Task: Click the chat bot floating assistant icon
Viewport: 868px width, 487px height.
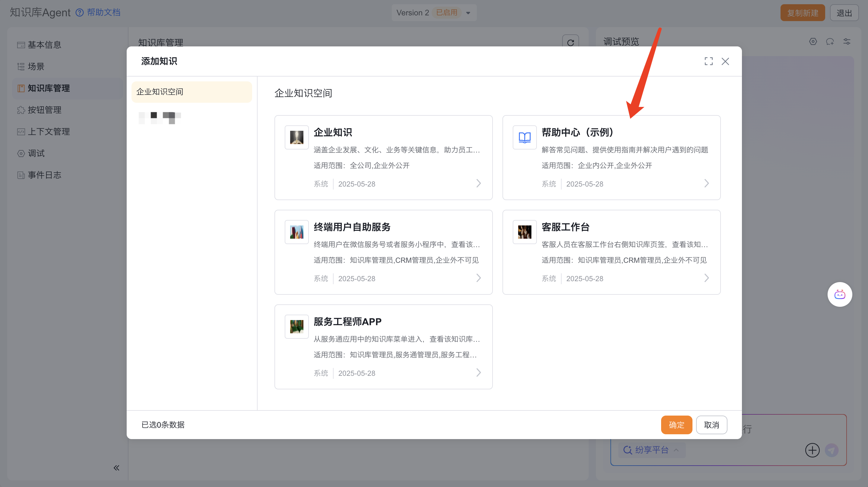Action: (x=839, y=295)
